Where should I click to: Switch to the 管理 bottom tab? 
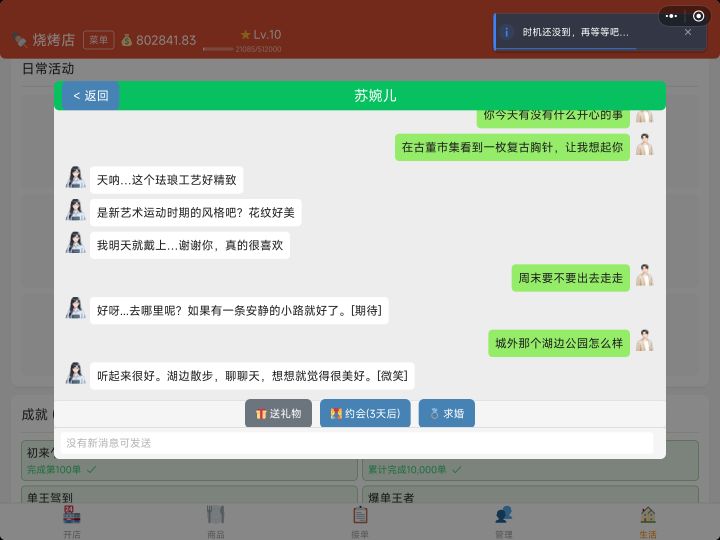[504, 522]
